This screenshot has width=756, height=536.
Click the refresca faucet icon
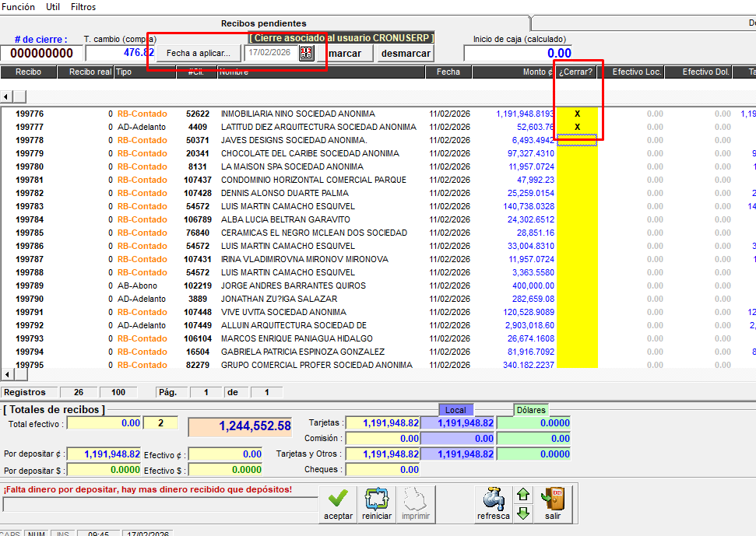click(x=492, y=498)
